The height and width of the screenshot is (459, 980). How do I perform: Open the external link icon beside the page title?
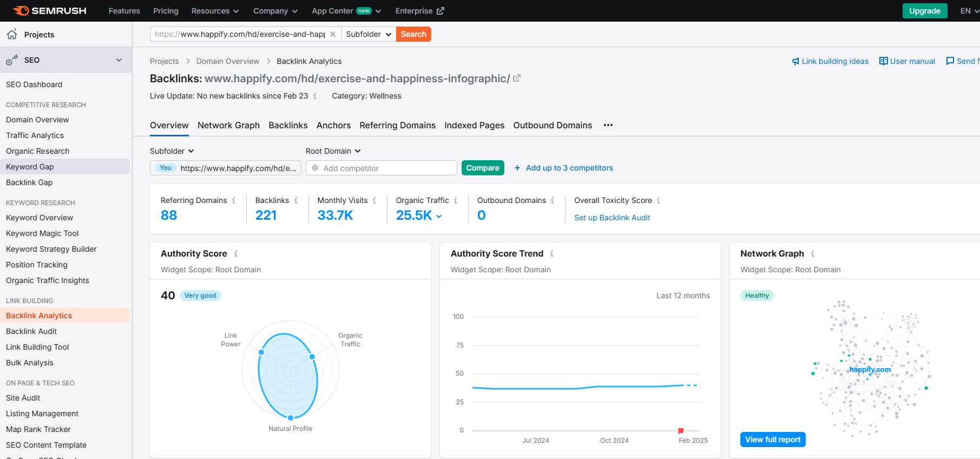pyautogui.click(x=517, y=78)
